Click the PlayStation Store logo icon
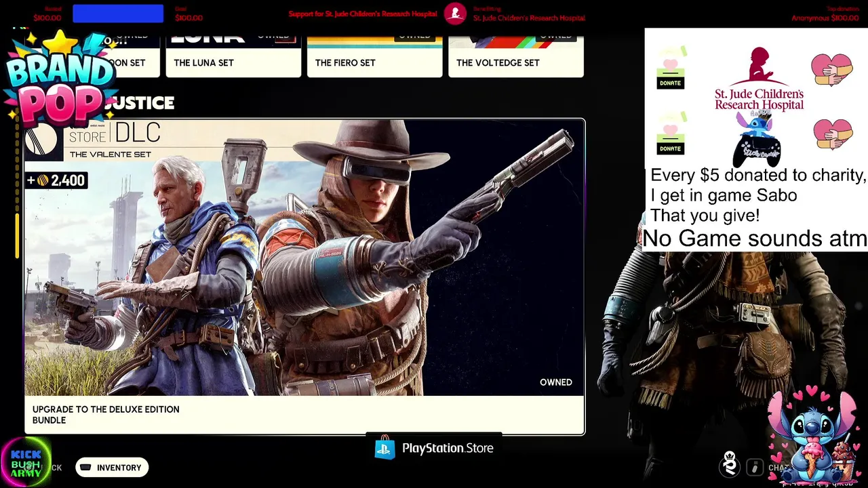 (384, 449)
